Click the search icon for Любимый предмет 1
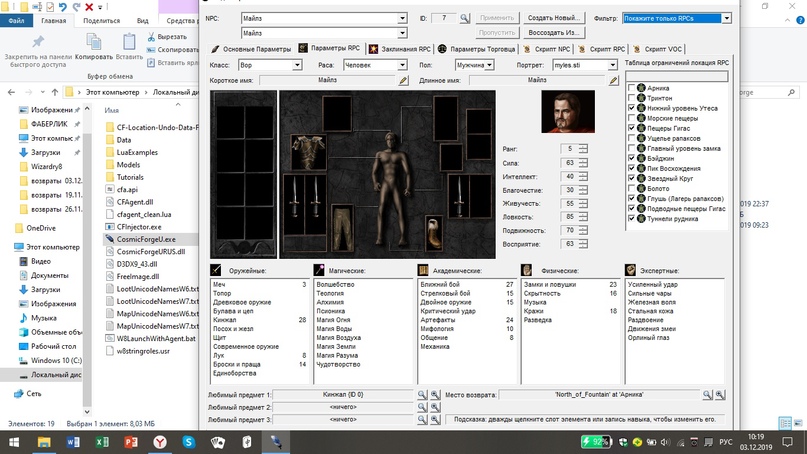This screenshot has width=807, height=454. (422, 396)
